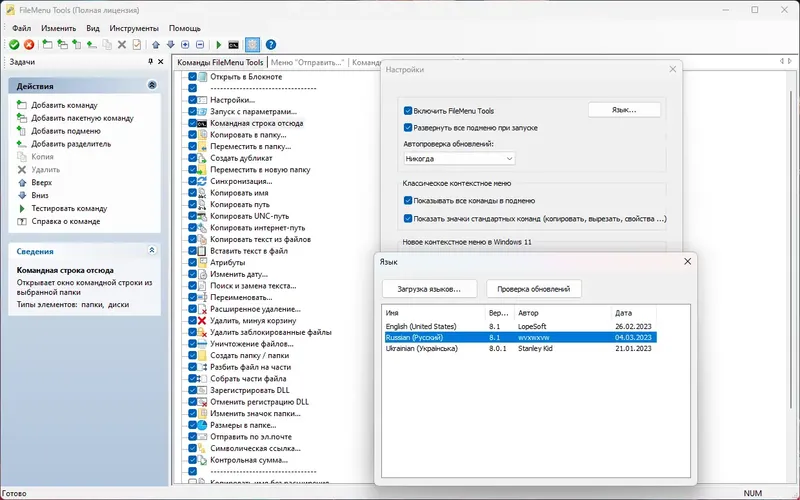Image resolution: width=800 pixels, height=500 pixels.
Task: Click the expand all plus toolbar icon
Action: tap(185, 45)
